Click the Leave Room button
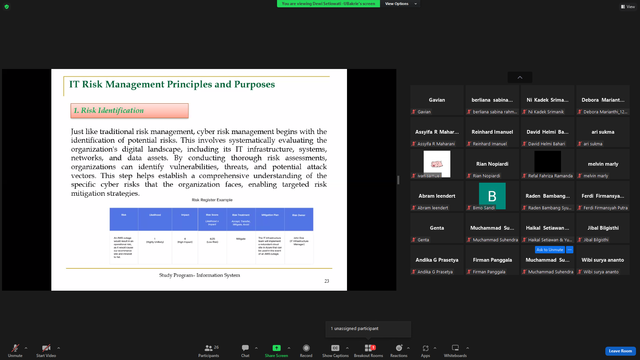Image resolution: width=640 pixels, height=360 pixels. 620,351
